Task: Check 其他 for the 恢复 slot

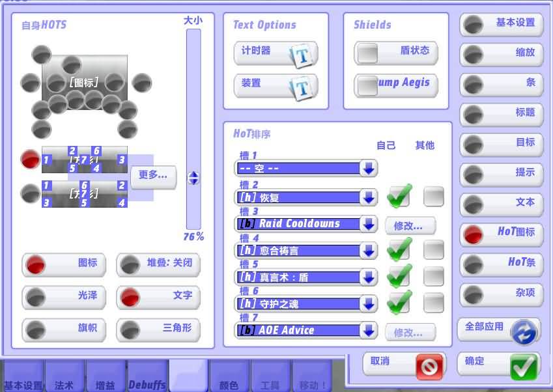Action: click(x=434, y=195)
